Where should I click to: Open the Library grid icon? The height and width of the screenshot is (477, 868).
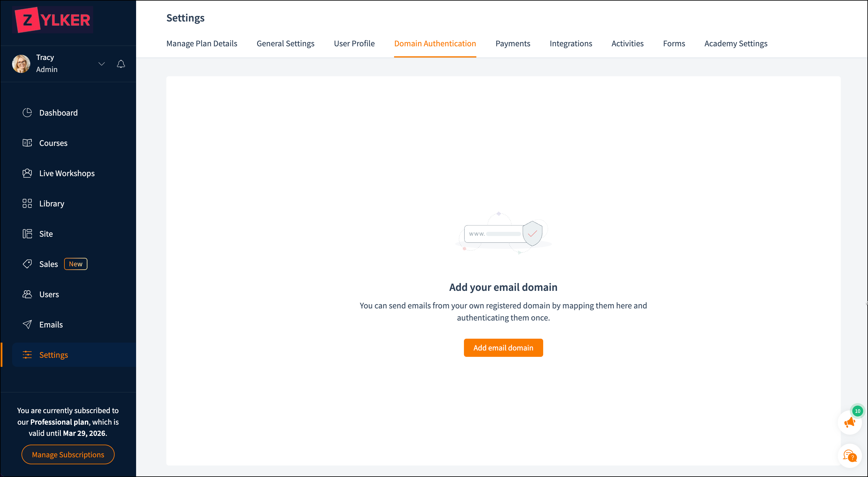pos(27,203)
